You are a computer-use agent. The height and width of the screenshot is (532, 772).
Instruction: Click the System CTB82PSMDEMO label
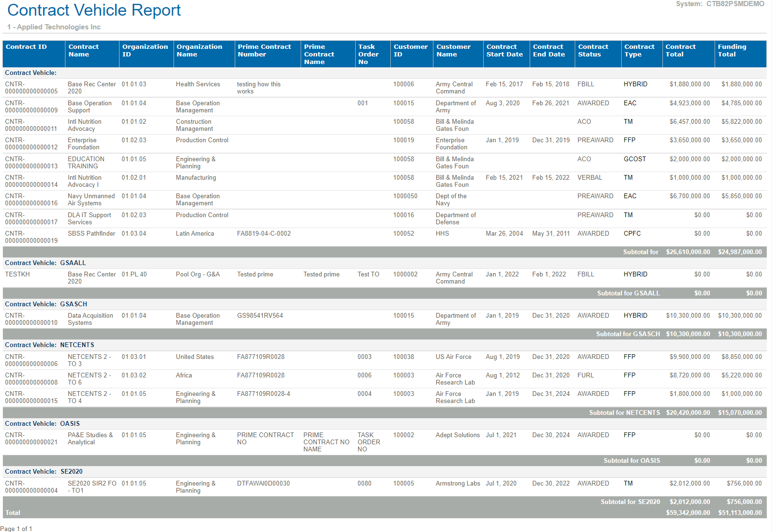click(720, 4)
